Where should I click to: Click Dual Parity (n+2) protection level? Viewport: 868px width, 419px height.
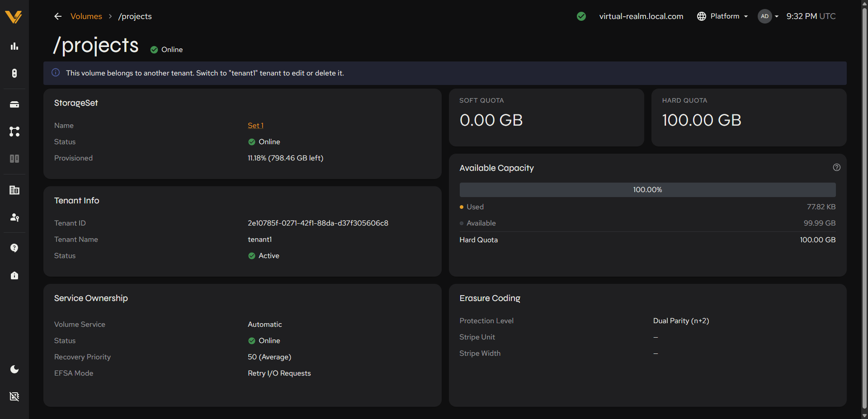[x=681, y=321]
